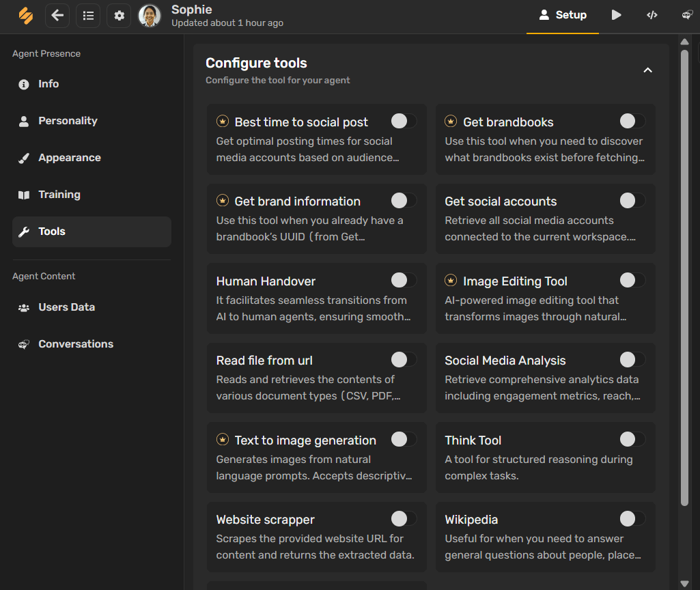
Task: Click Sophie's avatar picture
Action: coord(150,16)
